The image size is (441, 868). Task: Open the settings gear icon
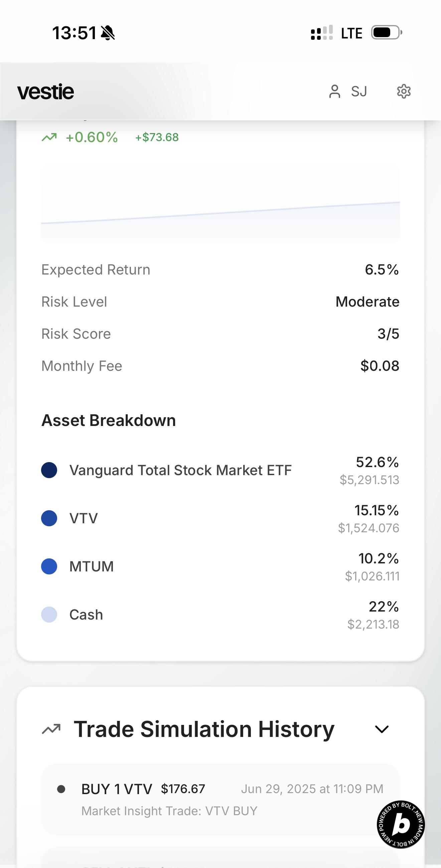[404, 91]
